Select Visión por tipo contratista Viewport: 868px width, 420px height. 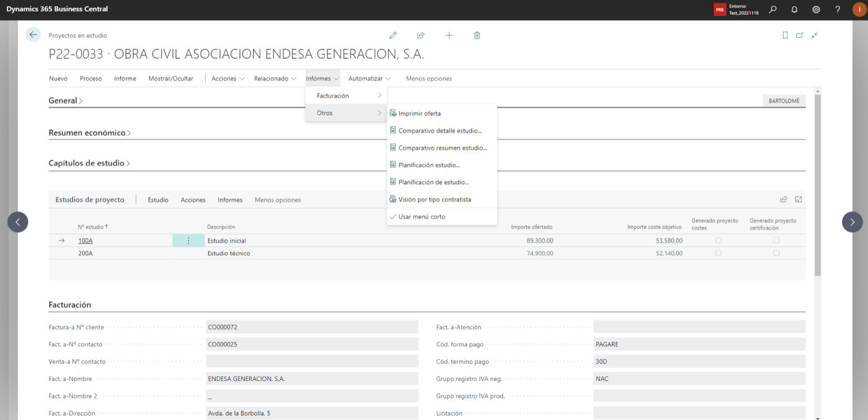[x=441, y=199]
